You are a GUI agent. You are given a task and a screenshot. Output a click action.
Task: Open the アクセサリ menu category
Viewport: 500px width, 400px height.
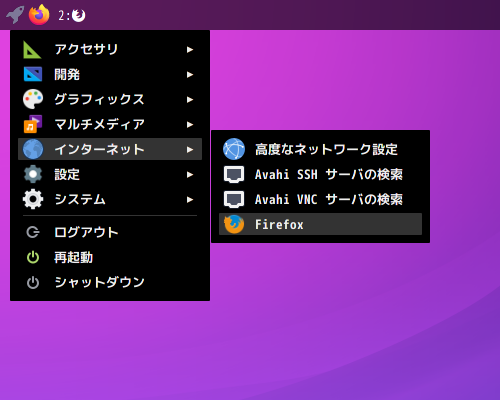110,49
